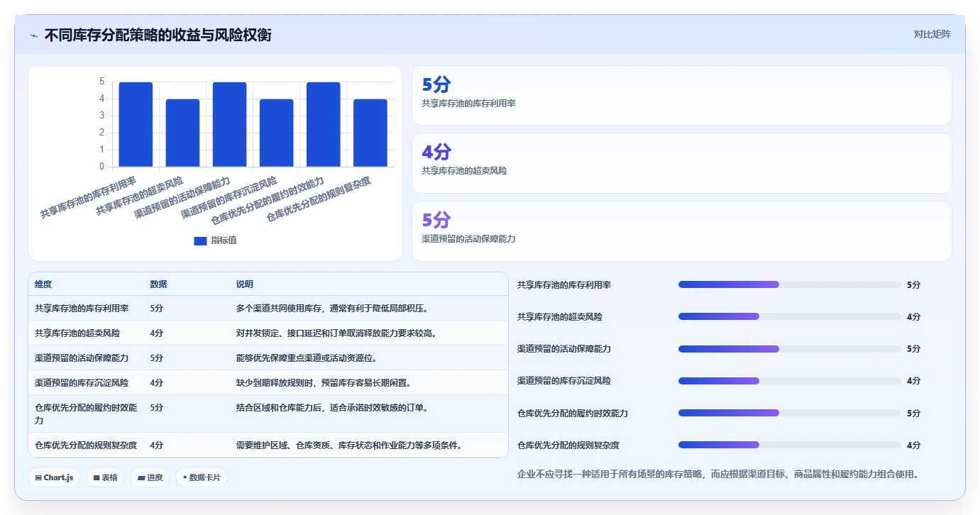
Task: Click the lightning icon beside the title
Action: pyautogui.click(x=33, y=35)
